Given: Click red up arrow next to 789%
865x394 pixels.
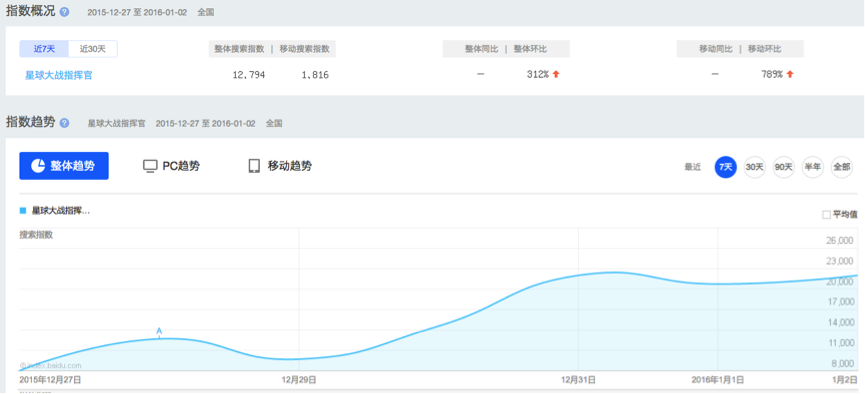Looking at the screenshot, I should click(x=791, y=74).
